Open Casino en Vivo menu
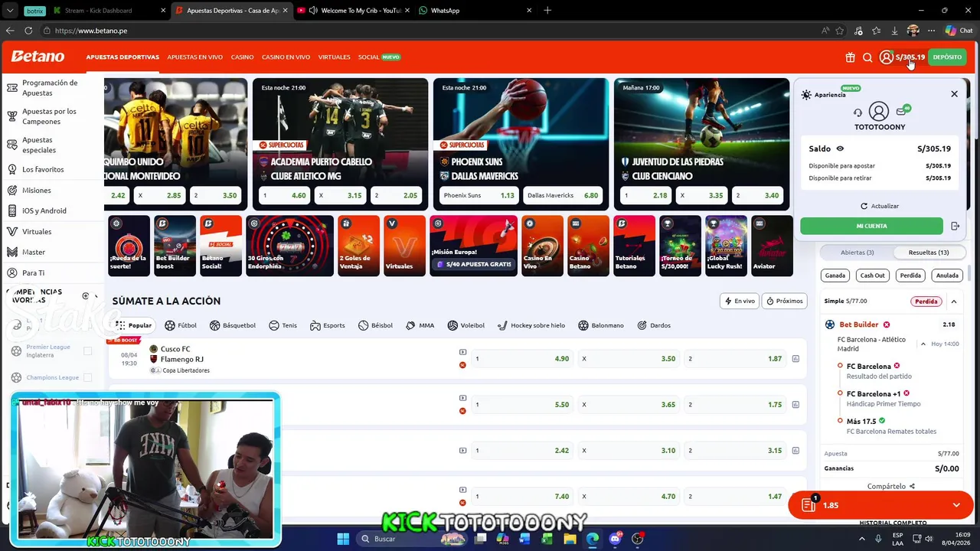 coord(286,57)
